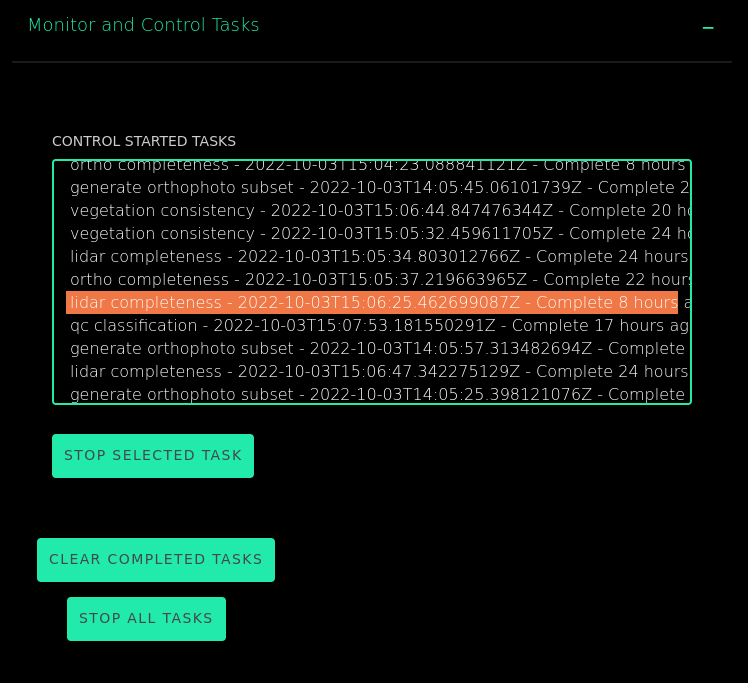
Task: Collapse the Monitor and Control Tasks panel
Action: [x=708, y=28]
